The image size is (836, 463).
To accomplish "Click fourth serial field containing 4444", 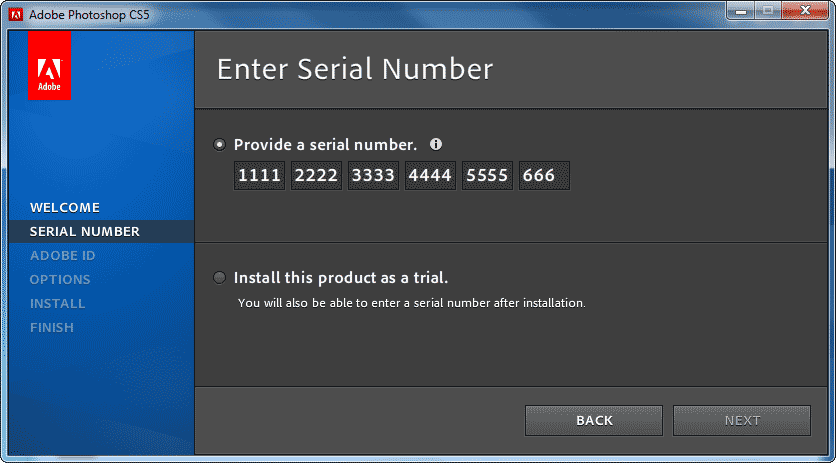I will (430, 176).
